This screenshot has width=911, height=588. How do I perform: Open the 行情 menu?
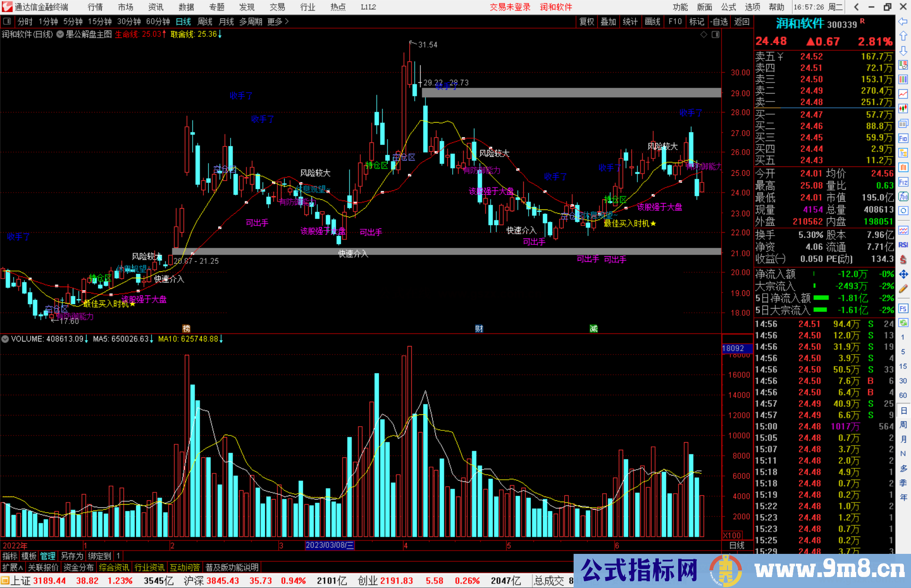tap(95, 7)
